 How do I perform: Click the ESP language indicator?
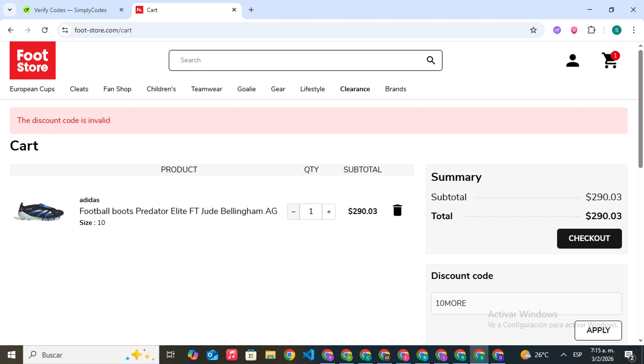(577, 355)
